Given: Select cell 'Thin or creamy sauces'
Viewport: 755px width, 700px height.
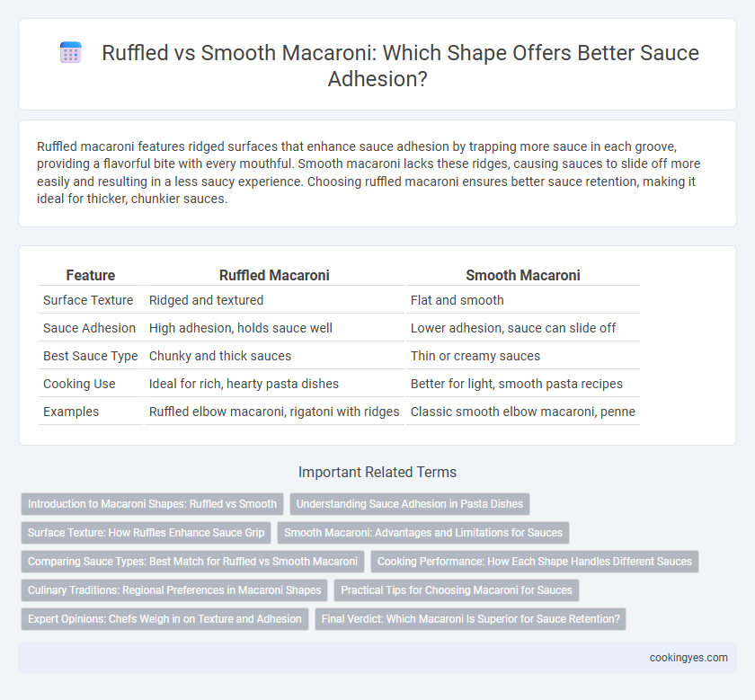Looking at the screenshot, I should (523, 356).
